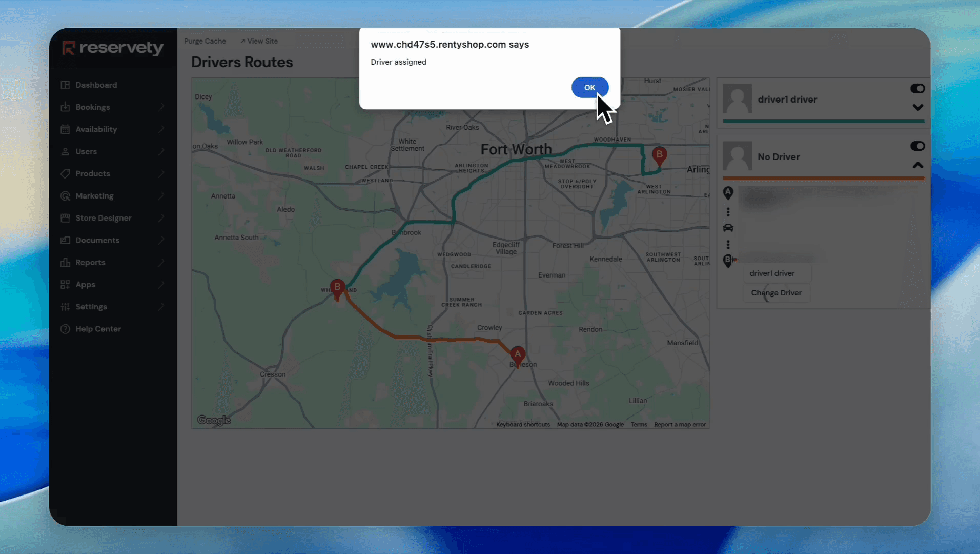Open the View Site link
This screenshot has width=980, height=554.
tap(259, 41)
